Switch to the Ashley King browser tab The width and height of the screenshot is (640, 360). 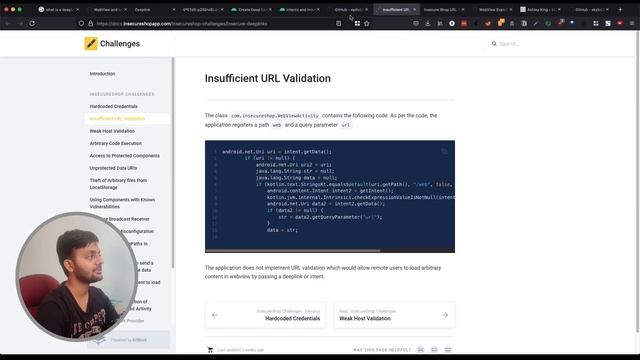pos(540,9)
